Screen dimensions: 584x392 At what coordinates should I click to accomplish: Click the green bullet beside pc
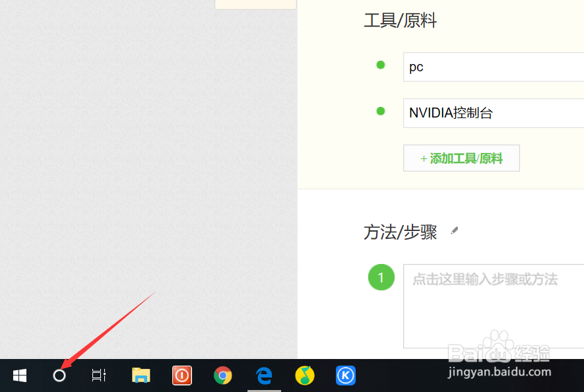tap(381, 65)
